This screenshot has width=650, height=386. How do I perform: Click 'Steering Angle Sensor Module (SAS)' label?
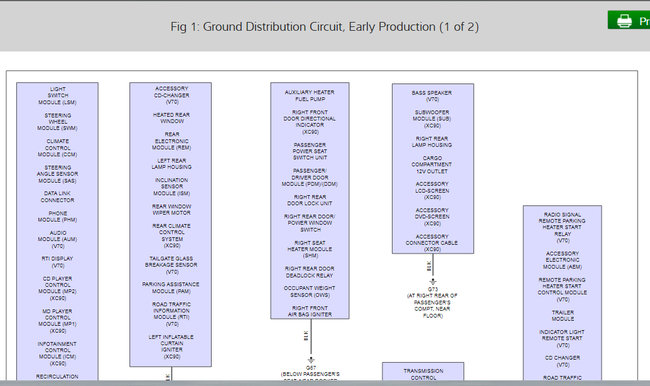(57, 174)
